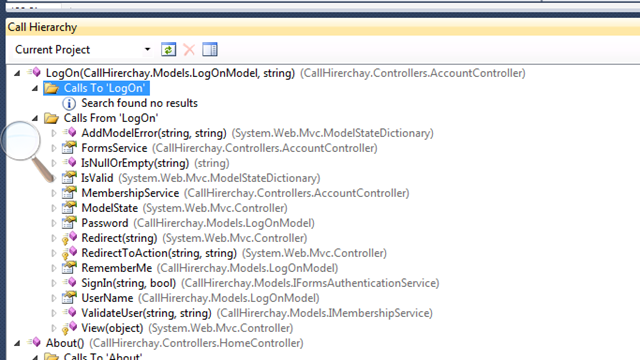Click the ValidateUser method icon
This screenshot has height=360, width=640.
(70, 313)
